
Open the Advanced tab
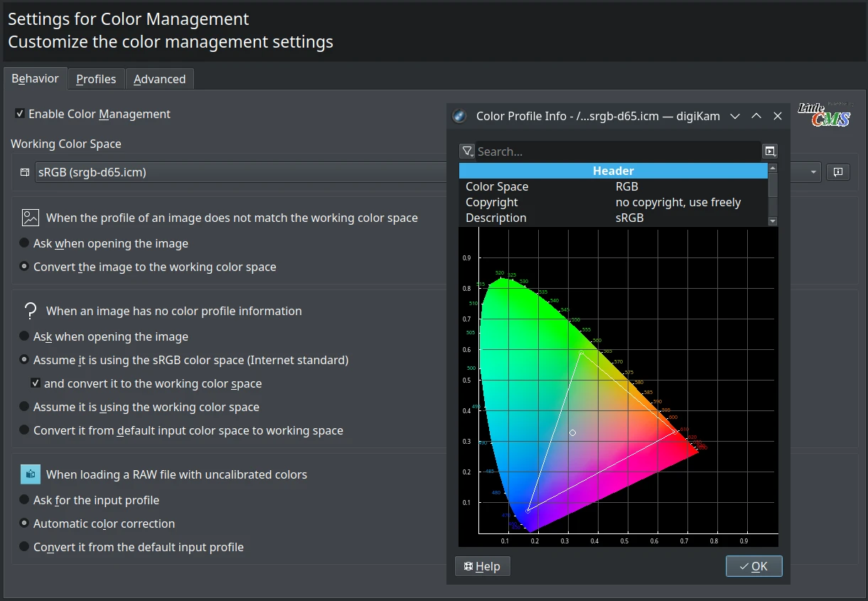coord(159,79)
